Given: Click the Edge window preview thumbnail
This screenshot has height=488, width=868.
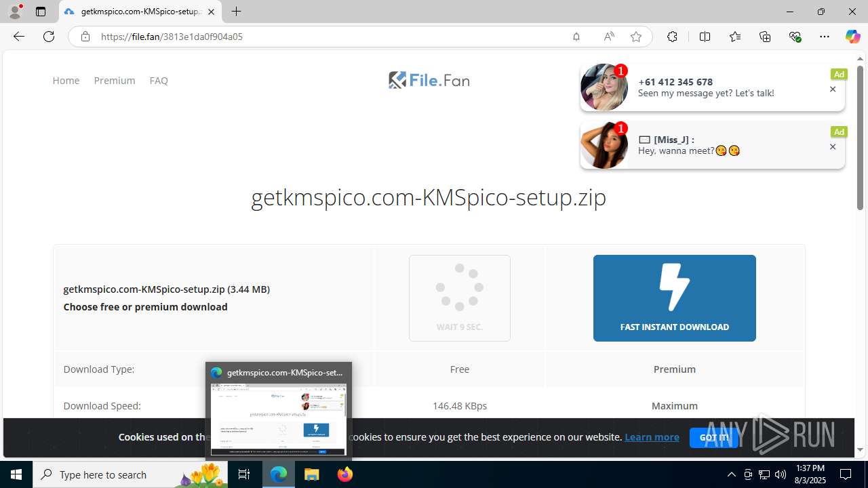Looking at the screenshot, I should (x=279, y=420).
